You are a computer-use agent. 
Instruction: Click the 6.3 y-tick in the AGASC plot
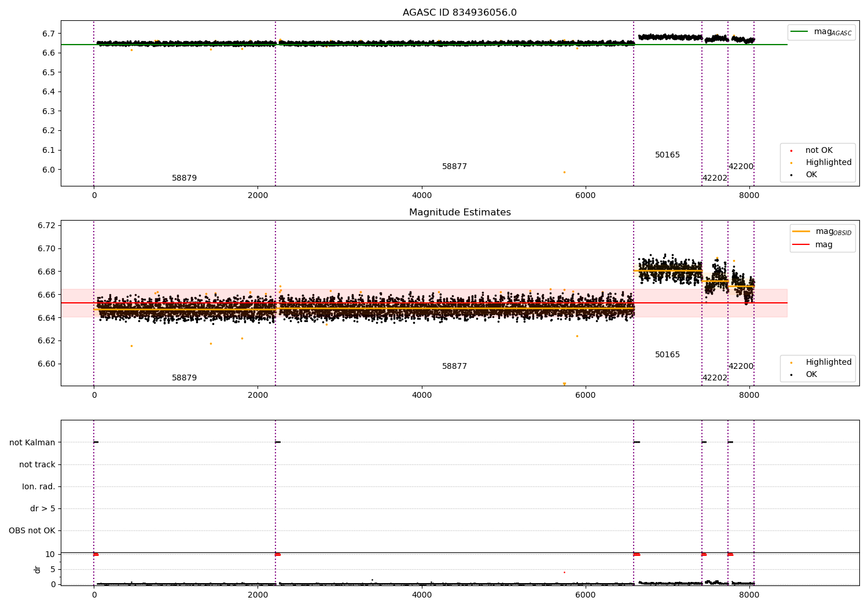[x=49, y=111]
